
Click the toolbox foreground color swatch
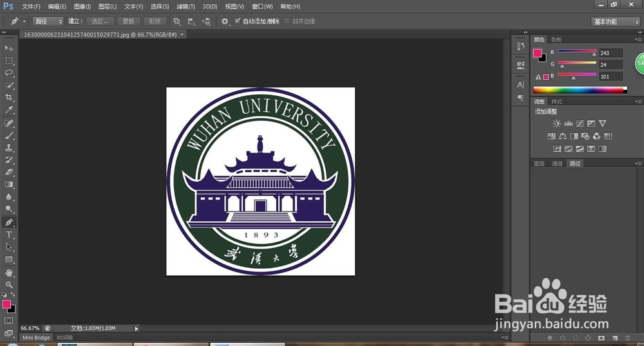(6, 305)
